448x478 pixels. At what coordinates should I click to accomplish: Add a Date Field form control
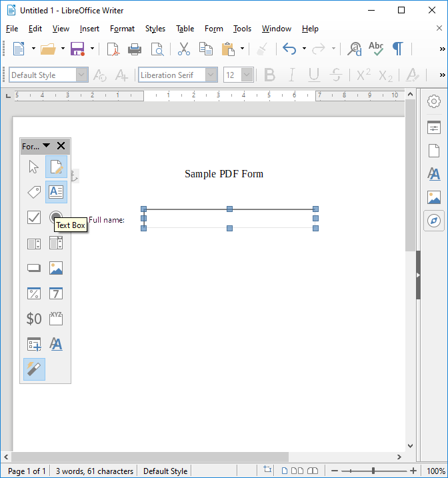56,293
